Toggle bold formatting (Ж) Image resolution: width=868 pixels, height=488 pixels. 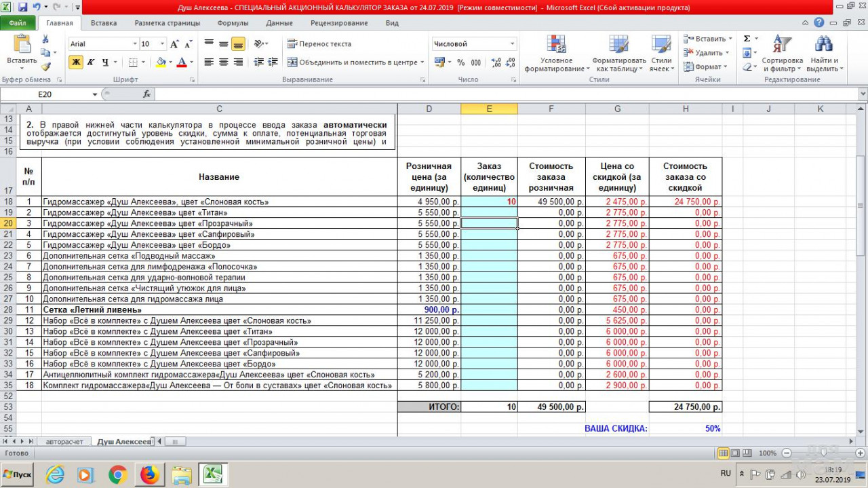[x=76, y=62]
